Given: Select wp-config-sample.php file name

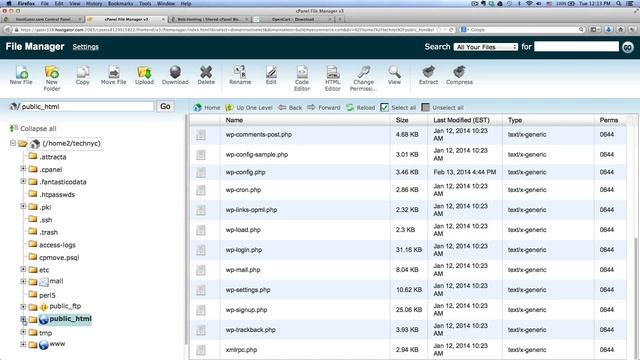Looking at the screenshot, I should tap(257, 155).
